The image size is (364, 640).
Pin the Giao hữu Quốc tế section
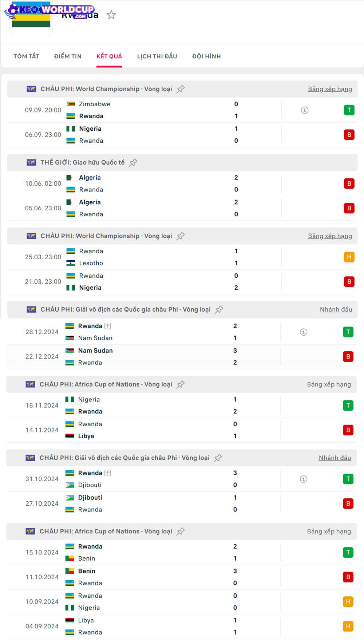[x=133, y=163]
